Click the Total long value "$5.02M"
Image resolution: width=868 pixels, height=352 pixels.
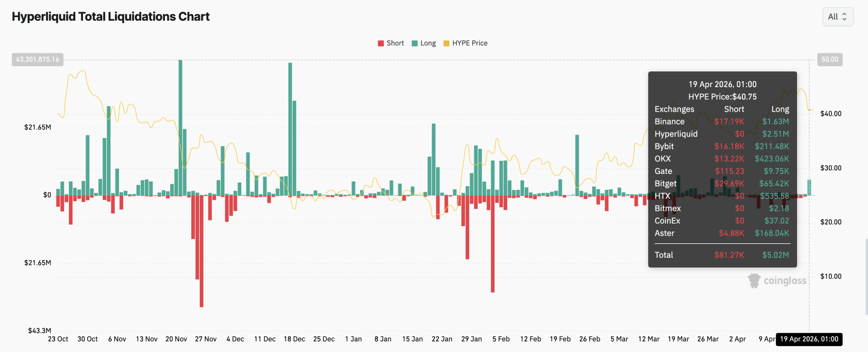click(776, 255)
